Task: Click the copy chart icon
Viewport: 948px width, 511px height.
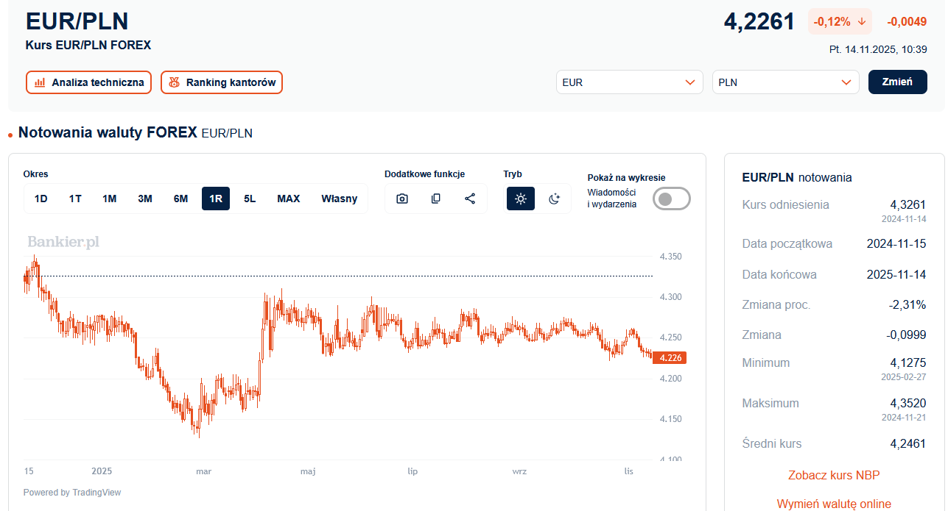Action: point(436,199)
